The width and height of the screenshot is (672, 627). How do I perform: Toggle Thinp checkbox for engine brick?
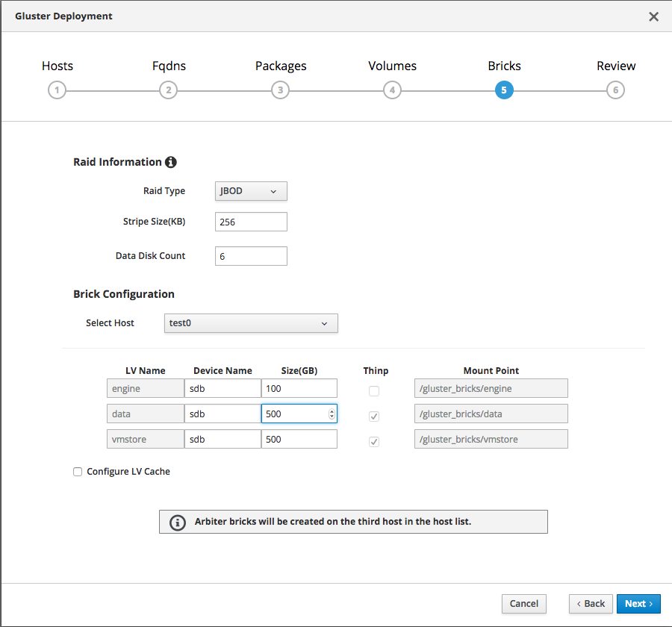point(374,391)
